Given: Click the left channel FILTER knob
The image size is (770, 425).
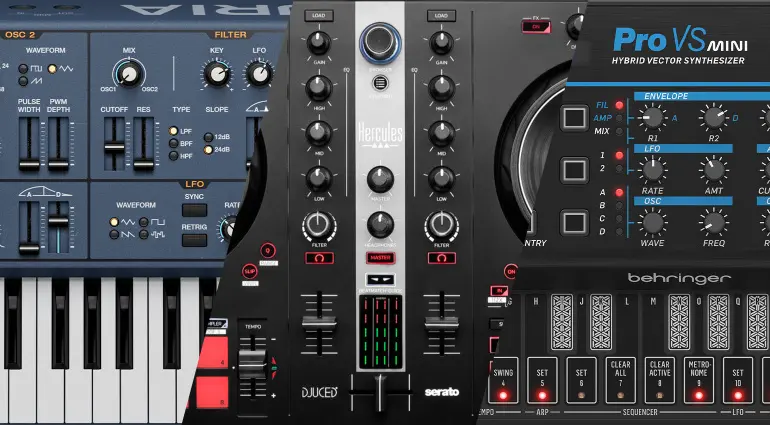Looking at the screenshot, I should tap(319, 226).
